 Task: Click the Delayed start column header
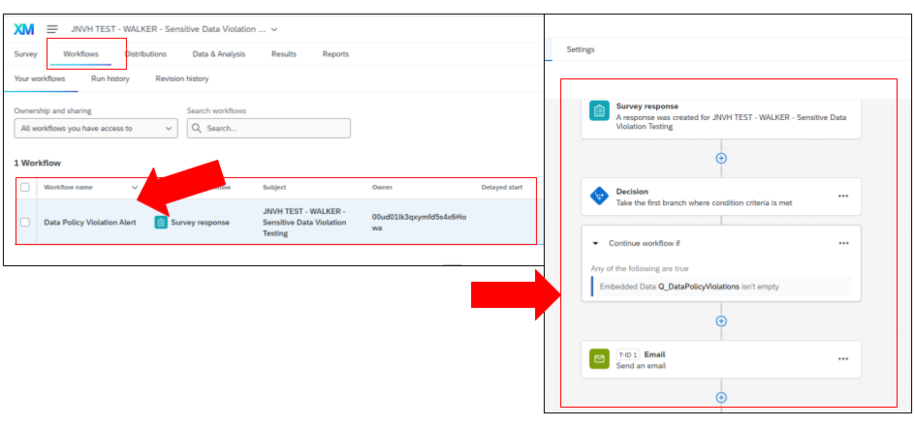coord(502,187)
